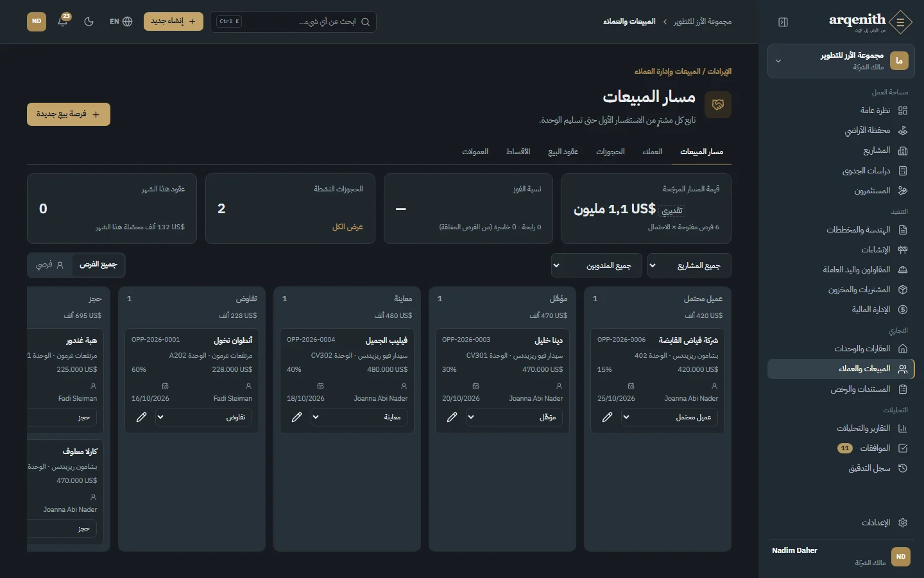Click date 25/10/2026 on شركة فياض card
The height and width of the screenshot is (578, 924).
click(x=616, y=399)
